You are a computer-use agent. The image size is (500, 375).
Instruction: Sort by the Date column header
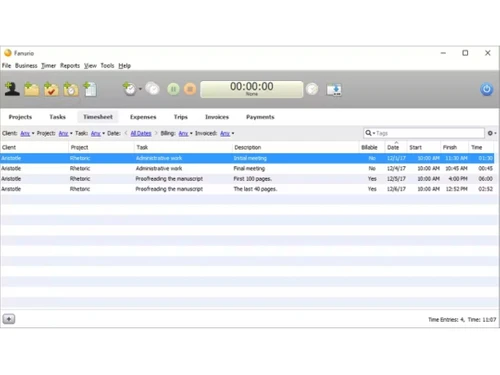[396, 147]
